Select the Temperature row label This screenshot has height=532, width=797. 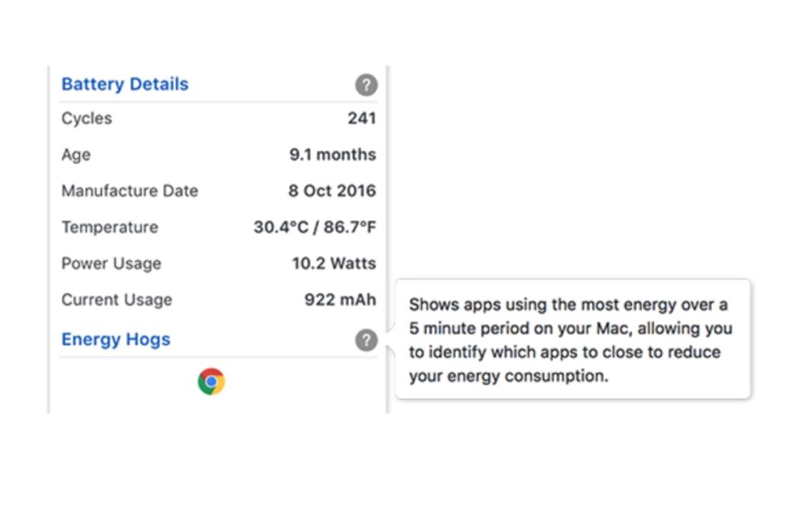click(109, 227)
